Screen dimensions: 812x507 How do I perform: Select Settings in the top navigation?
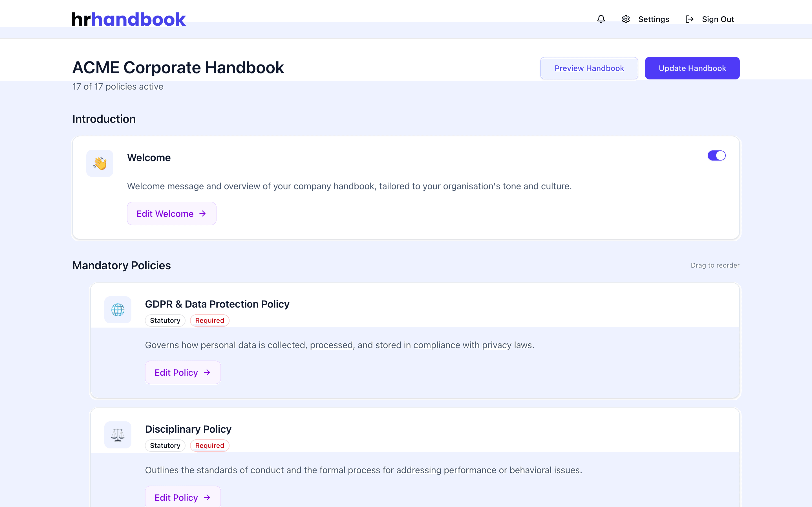coord(654,19)
